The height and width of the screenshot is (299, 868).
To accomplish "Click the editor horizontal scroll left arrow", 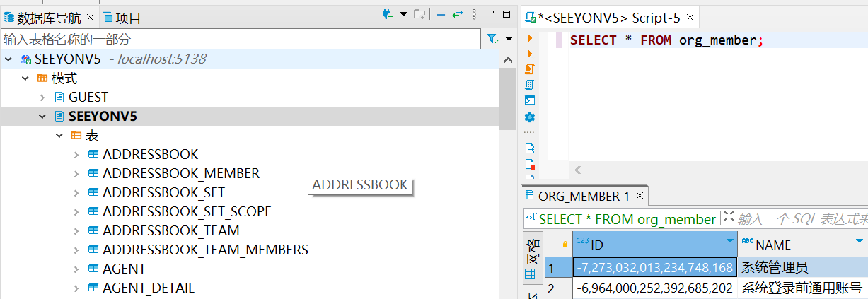I will pyautogui.click(x=577, y=170).
